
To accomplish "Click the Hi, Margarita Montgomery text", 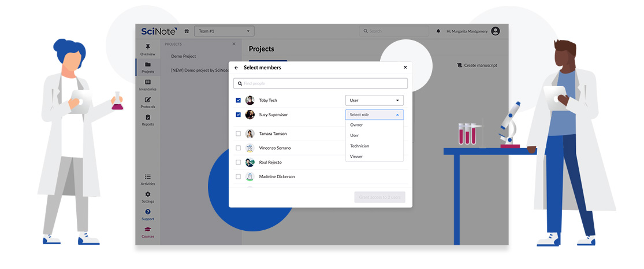I will coord(467,31).
